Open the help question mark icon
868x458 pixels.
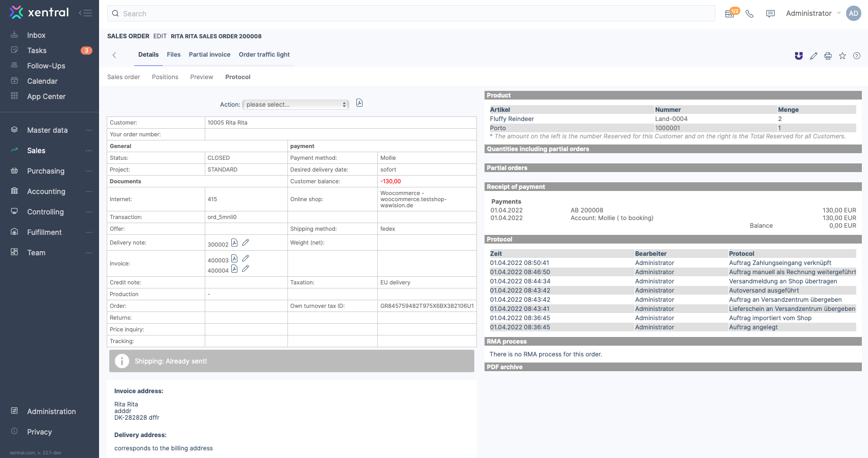(857, 56)
